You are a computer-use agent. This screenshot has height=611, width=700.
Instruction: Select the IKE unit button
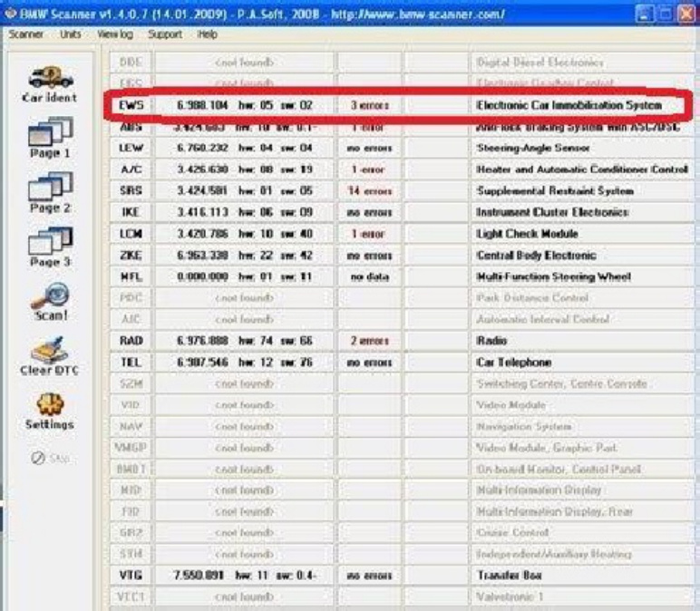[131, 212]
